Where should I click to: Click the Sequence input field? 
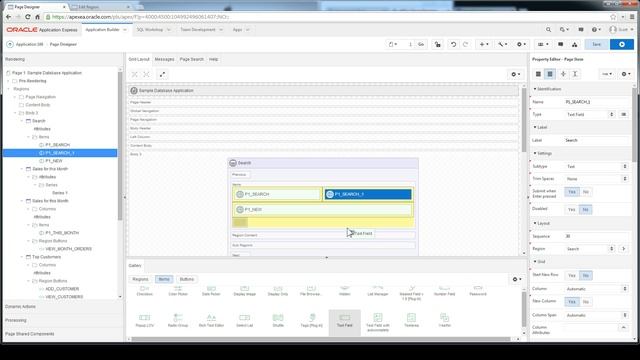[597, 236]
